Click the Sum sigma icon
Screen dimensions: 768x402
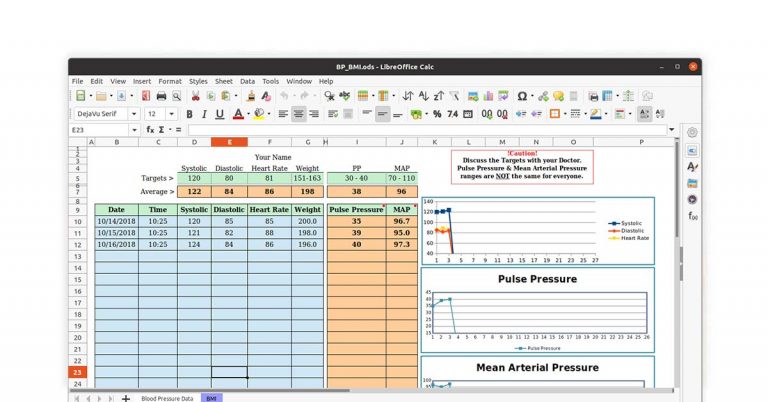click(x=161, y=130)
